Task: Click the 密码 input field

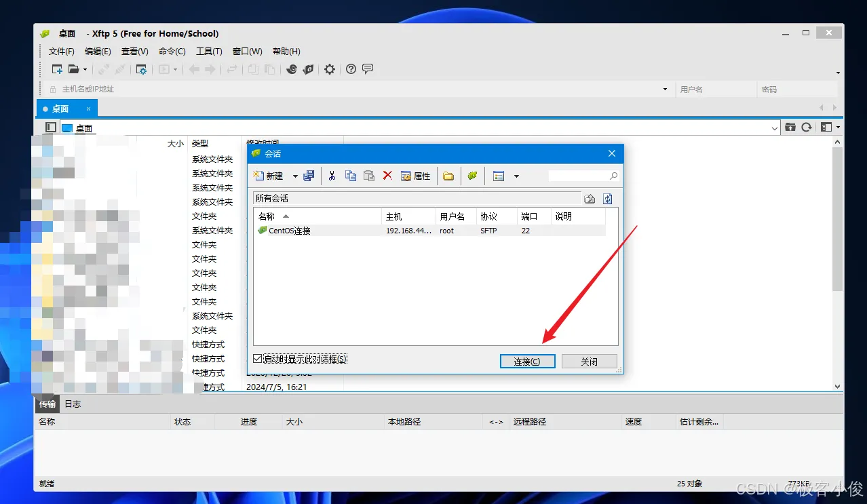Action: click(x=798, y=89)
